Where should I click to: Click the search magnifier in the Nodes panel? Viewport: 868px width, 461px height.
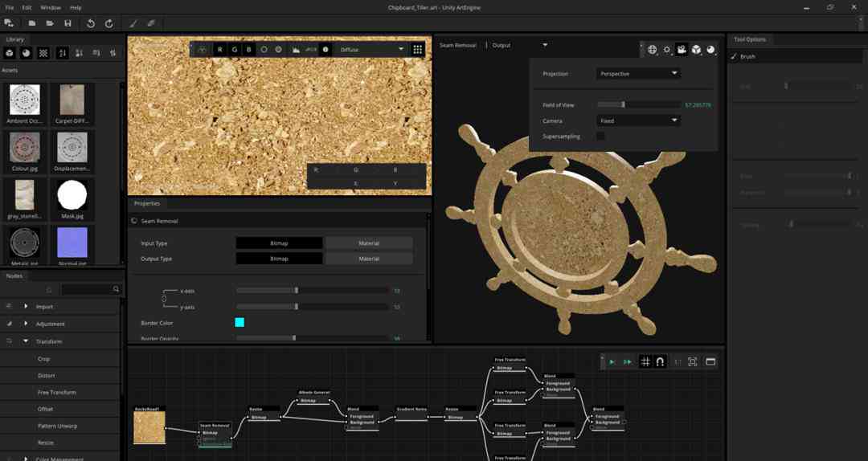116,289
